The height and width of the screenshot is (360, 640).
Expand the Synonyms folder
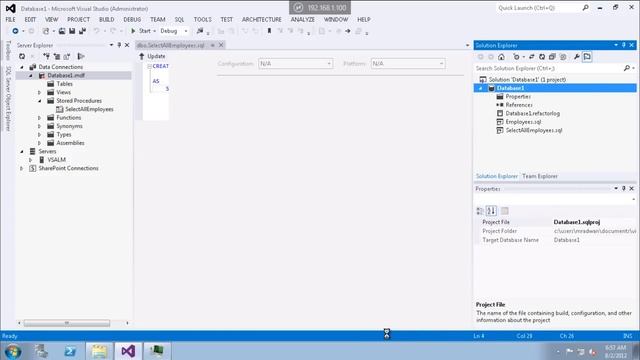[x=40, y=126]
